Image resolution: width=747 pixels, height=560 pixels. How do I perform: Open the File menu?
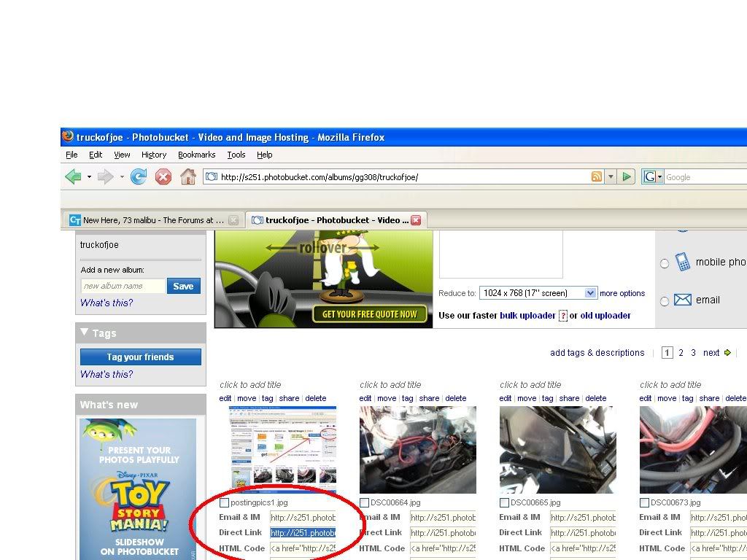pyautogui.click(x=71, y=155)
